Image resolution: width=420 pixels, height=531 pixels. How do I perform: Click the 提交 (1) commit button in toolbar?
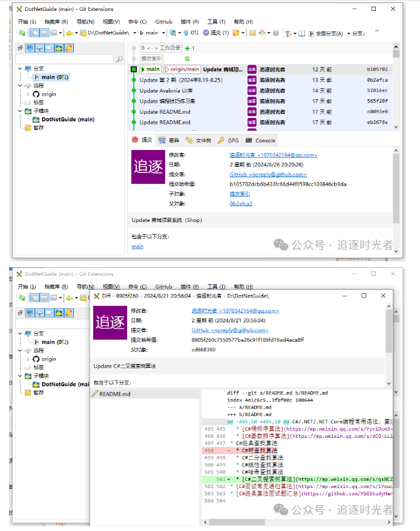pyautogui.click(x=216, y=33)
